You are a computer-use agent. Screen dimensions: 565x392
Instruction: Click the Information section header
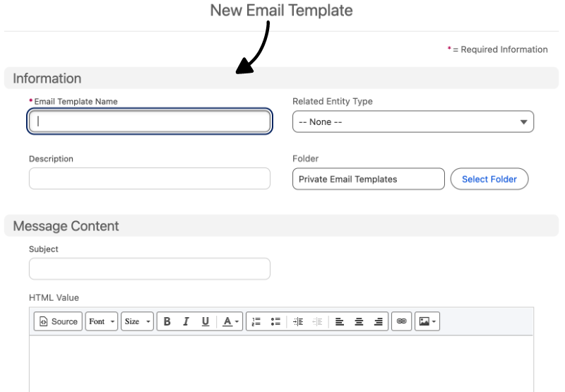pos(281,78)
